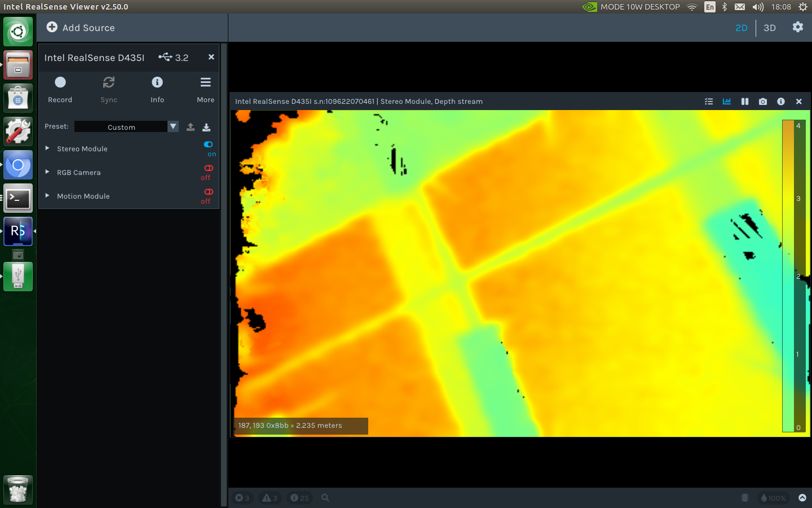
Task: Open System Settings wrench icon in dock
Action: [x=18, y=132]
